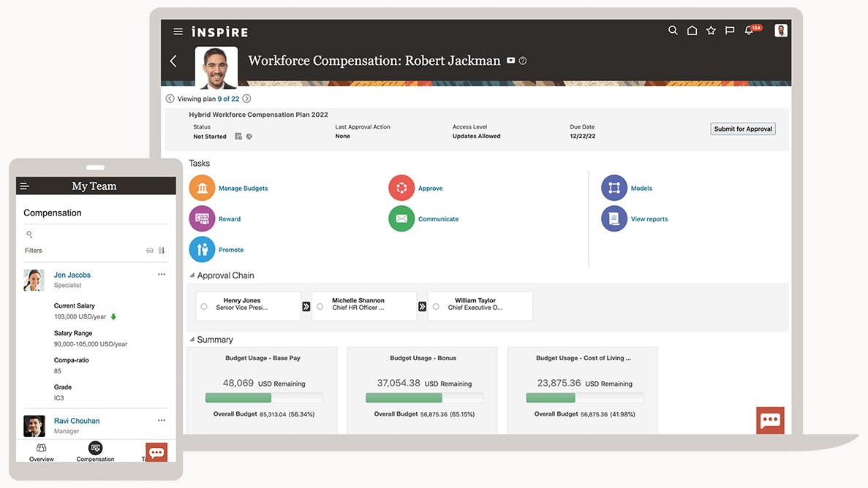Open the View reports icon
Viewport: 868px width, 488px height.
tap(614, 219)
